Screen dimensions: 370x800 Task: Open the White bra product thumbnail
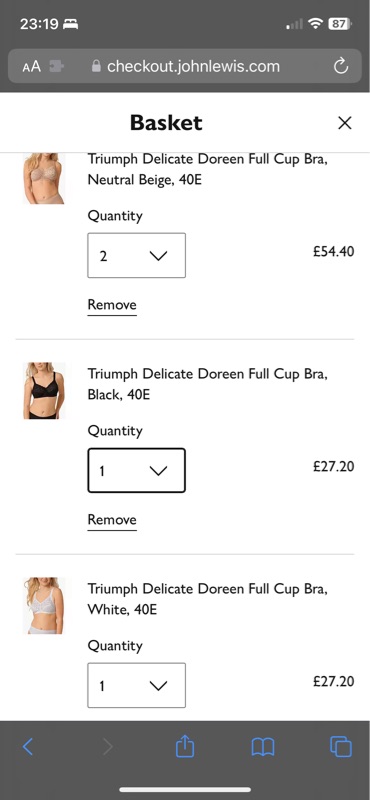coord(44,606)
